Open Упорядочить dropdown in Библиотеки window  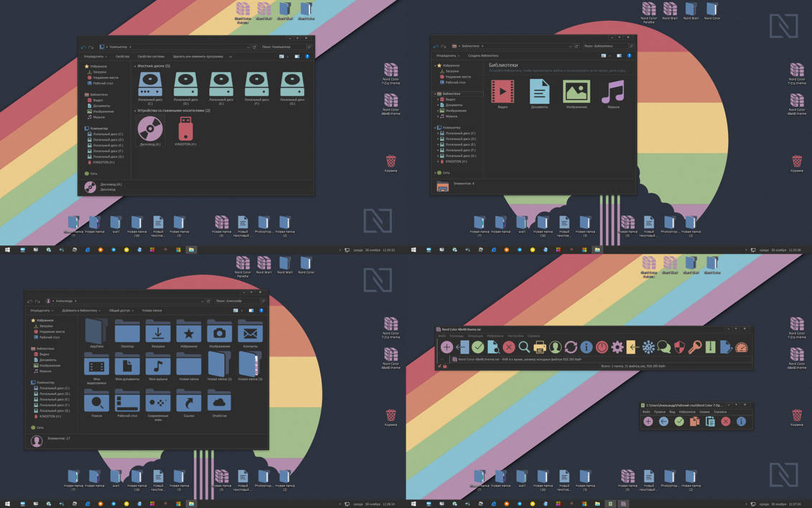(x=447, y=55)
